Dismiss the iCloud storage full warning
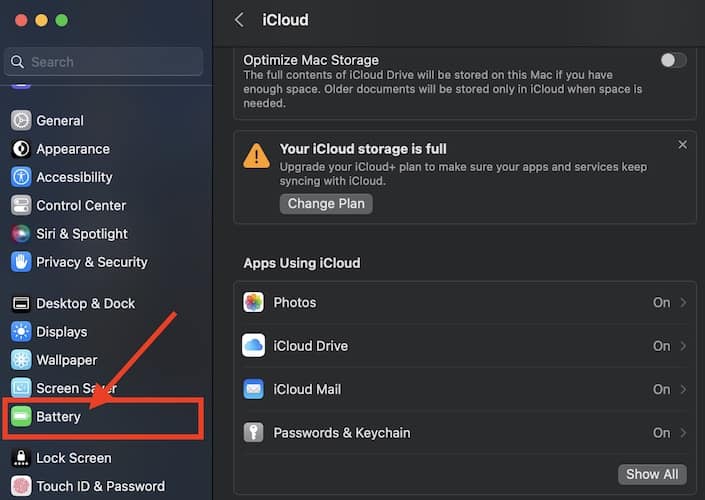705x500 pixels. click(682, 145)
